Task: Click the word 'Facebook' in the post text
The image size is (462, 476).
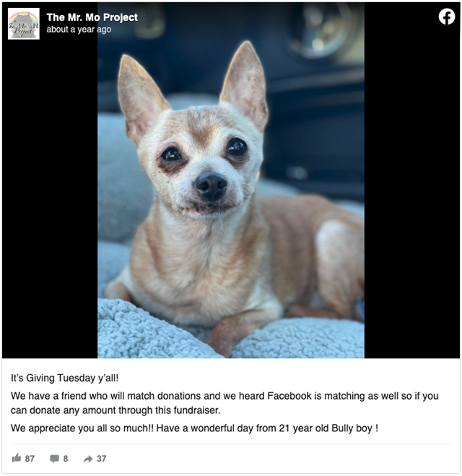Action: click(289, 396)
